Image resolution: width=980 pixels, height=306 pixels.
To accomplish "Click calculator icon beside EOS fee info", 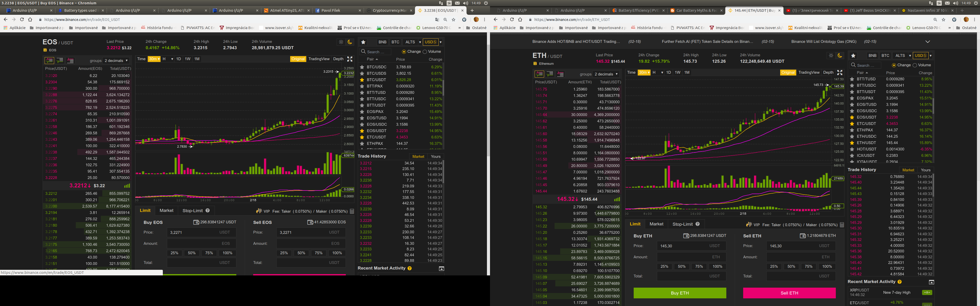I will coord(352,211).
